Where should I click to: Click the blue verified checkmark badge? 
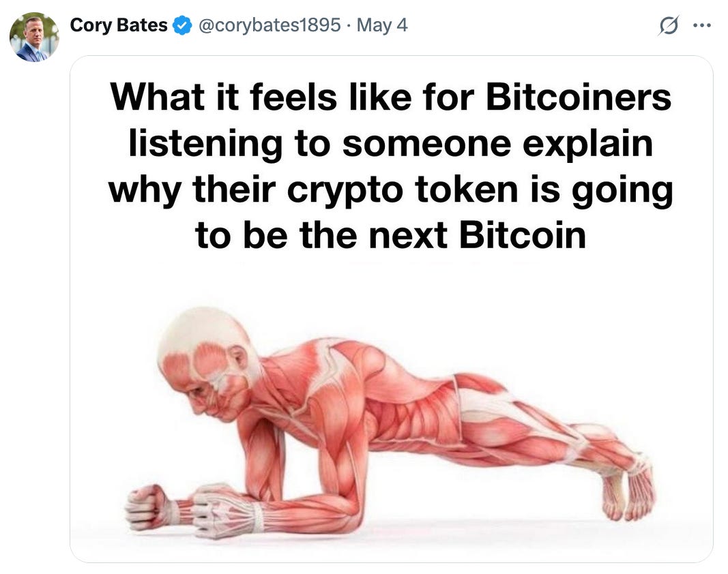tap(182, 25)
